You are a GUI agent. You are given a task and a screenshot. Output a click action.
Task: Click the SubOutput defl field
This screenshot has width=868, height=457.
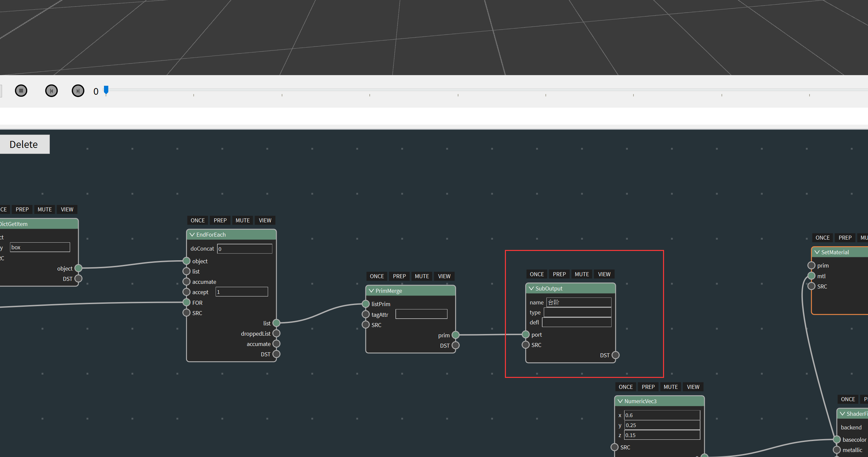(577, 322)
